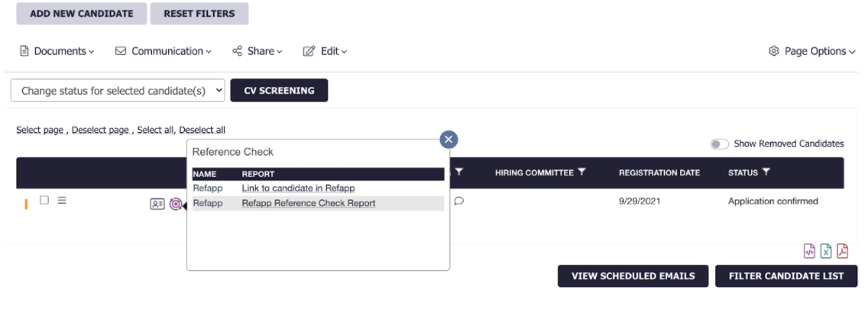The width and height of the screenshot is (868, 322).
Task: Export list to Excel icon
Action: (826, 251)
